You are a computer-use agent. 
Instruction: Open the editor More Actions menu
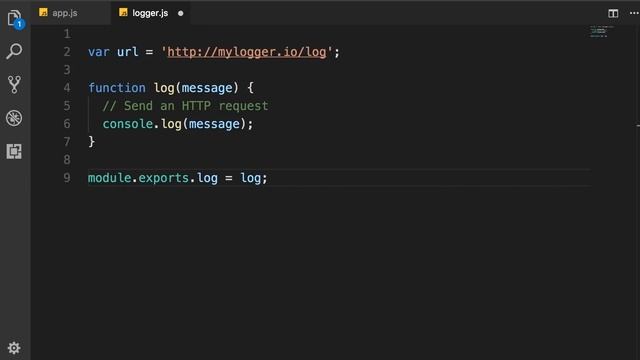(x=634, y=13)
